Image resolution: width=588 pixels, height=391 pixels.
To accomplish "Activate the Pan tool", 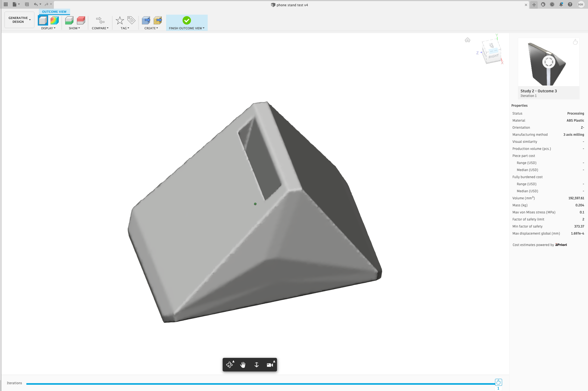I will [x=243, y=365].
